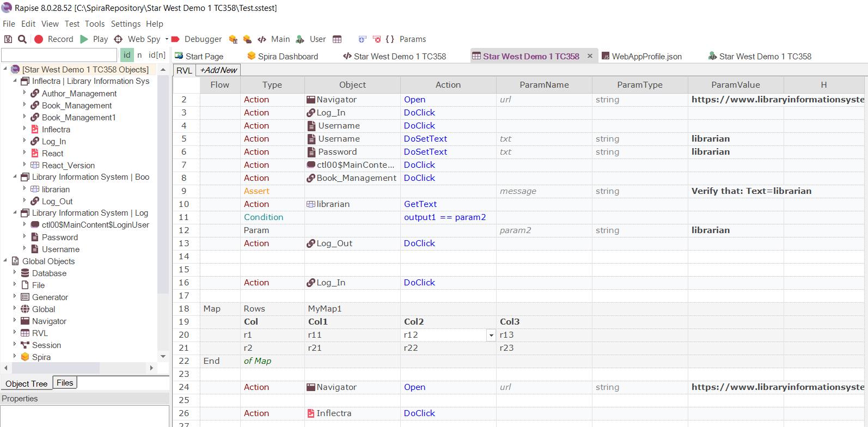
Task: Click the object tree search input field
Action: click(59, 55)
